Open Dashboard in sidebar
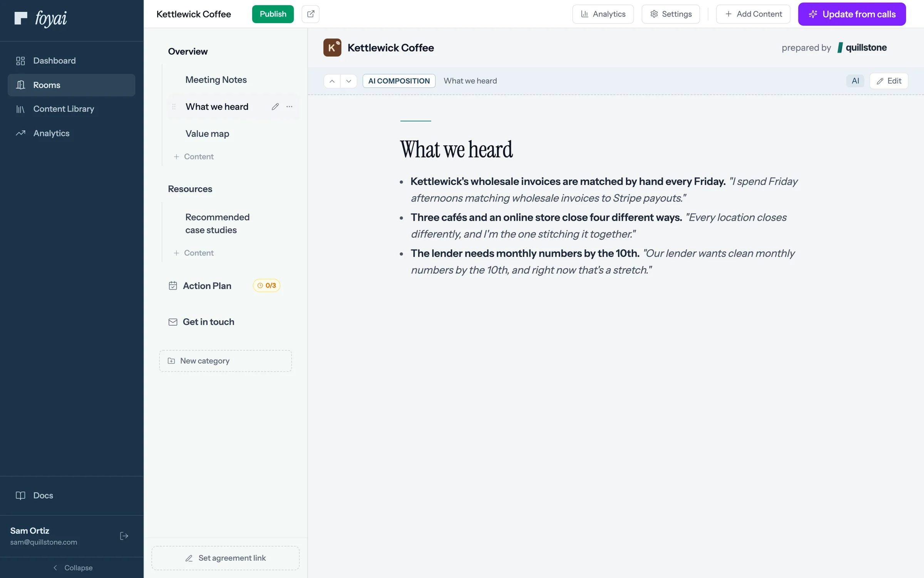The image size is (924, 578). pos(72,61)
